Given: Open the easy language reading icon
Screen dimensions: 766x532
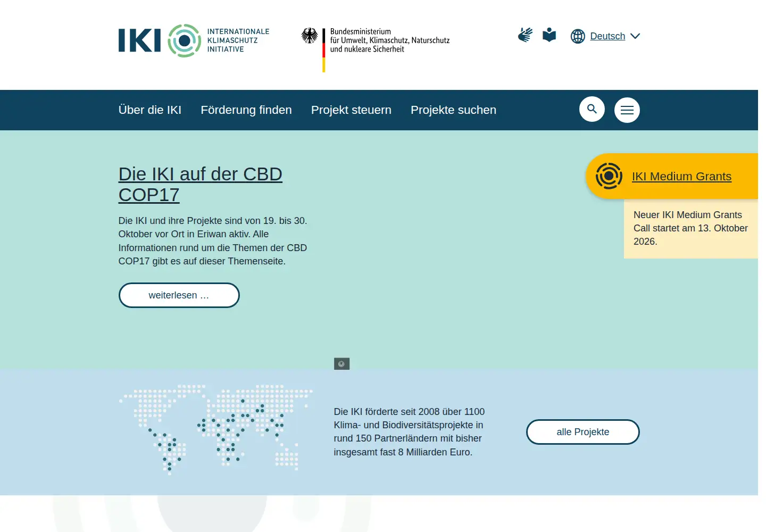Looking at the screenshot, I should [549, 35].
